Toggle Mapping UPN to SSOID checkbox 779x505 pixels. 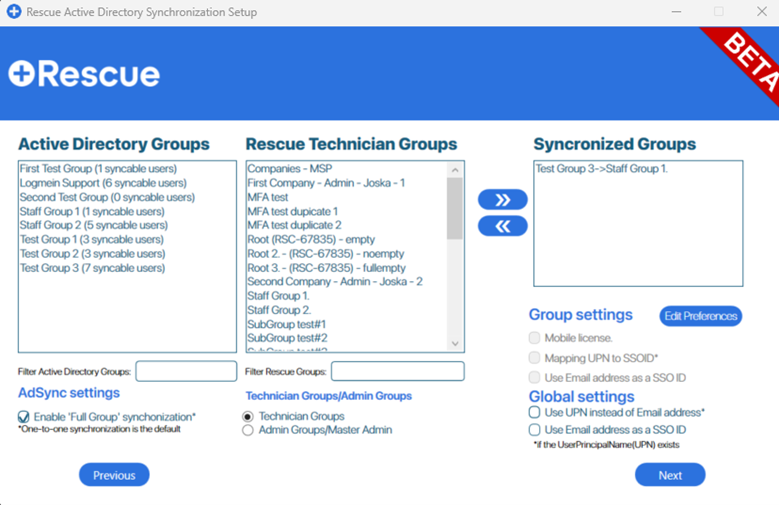[535, 358]
